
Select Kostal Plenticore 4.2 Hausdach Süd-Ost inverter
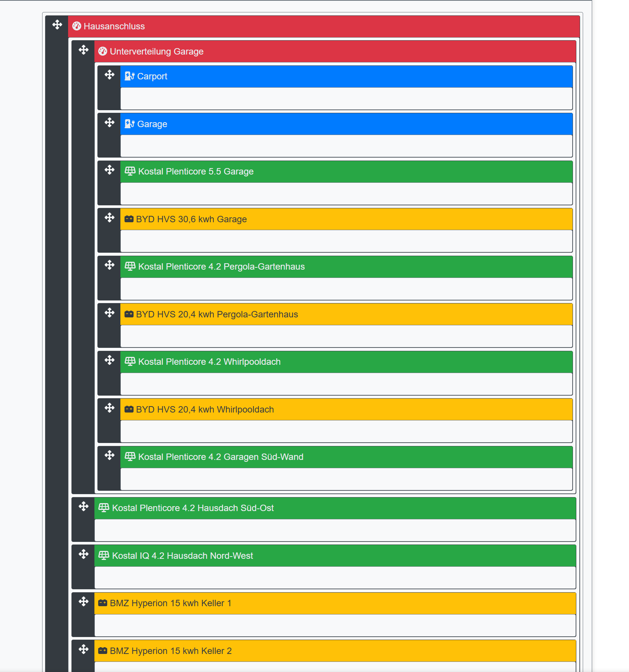[x=335, y=508]
